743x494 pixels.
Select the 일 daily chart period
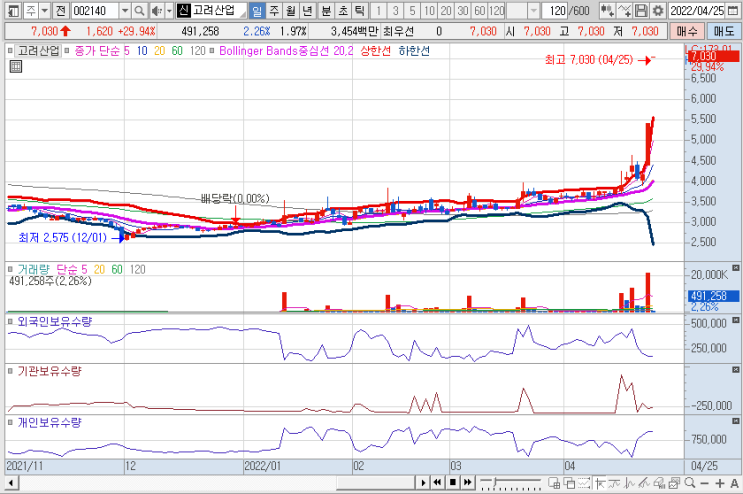click(256, 10)
